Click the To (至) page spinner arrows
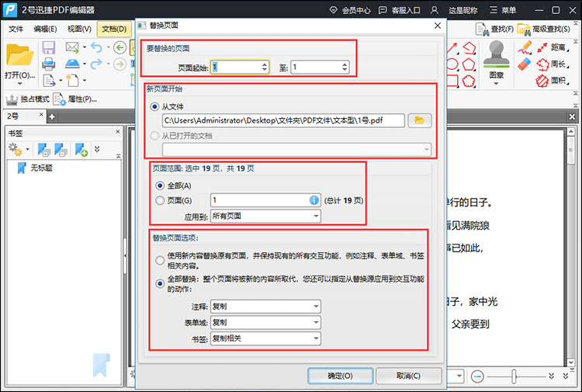Viewport: 582px width, 392px height. click(345, 67)
